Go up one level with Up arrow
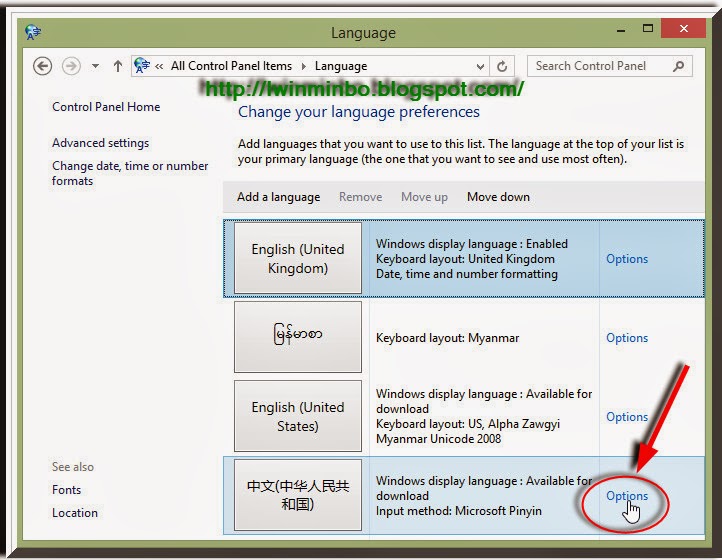 pyautogui.click(x=118, y=66)
